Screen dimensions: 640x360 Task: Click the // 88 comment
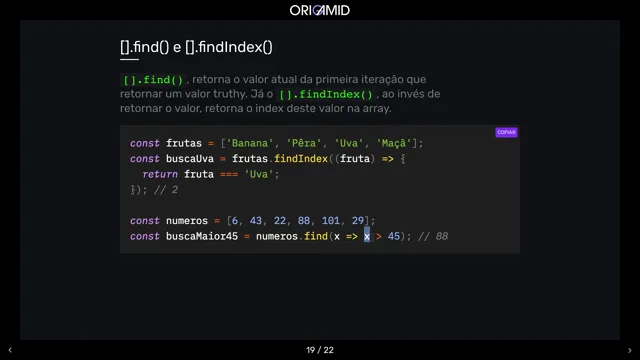click(x=433, y=236)
